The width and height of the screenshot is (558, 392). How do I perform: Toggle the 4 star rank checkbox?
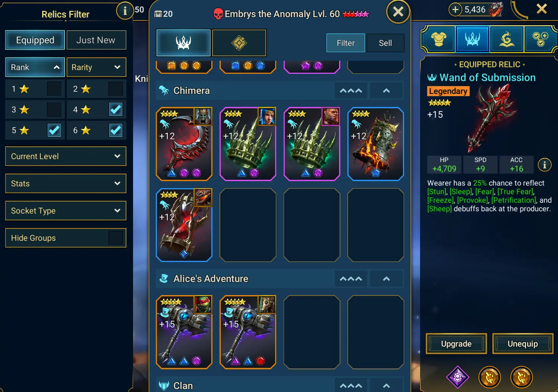pyautogui.click(x=116, y=110)
